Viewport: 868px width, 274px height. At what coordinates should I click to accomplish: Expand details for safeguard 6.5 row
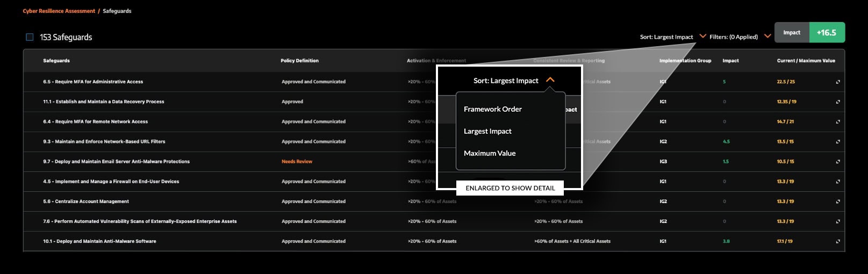coord(838,82)
